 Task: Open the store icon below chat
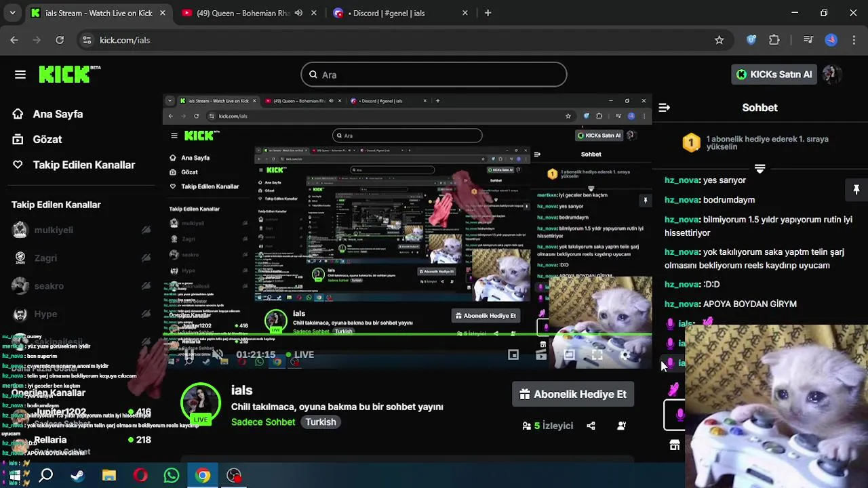click(x=674, y=445)
